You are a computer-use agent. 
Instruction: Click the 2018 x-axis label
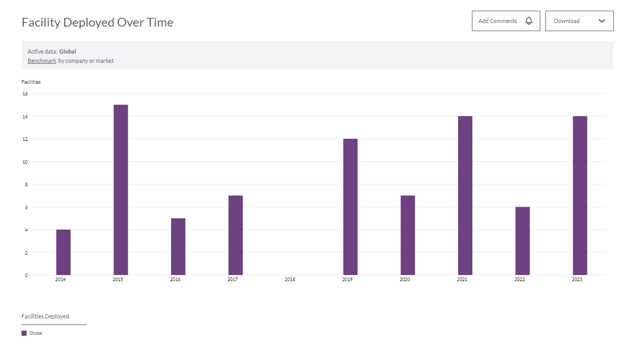click(x=290, y=280)
